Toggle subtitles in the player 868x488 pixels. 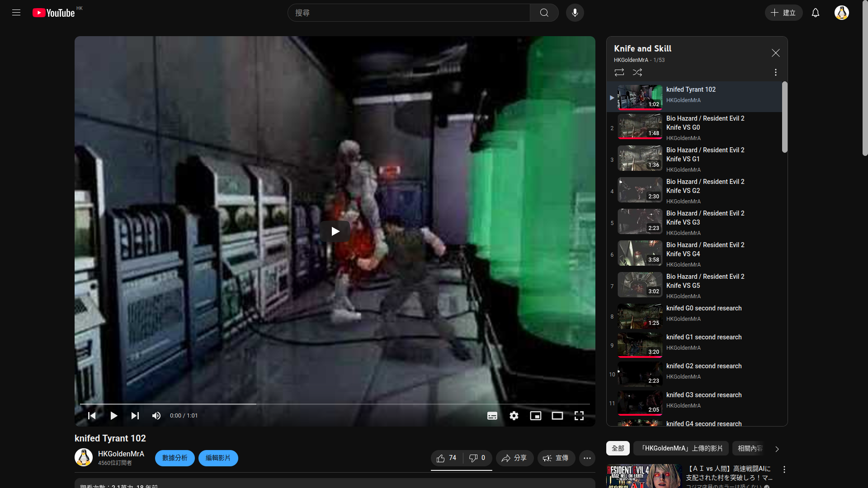(492, 416)
